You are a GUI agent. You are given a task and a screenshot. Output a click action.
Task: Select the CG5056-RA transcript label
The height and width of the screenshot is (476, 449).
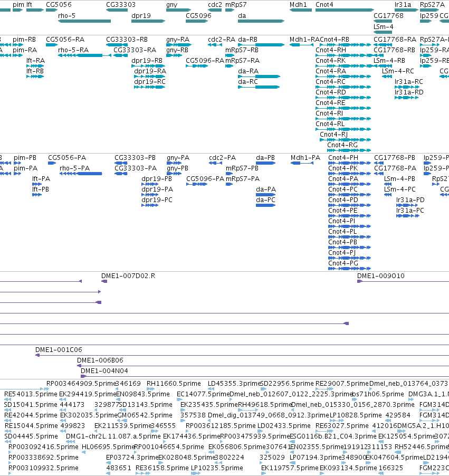[x=65, y=40]
